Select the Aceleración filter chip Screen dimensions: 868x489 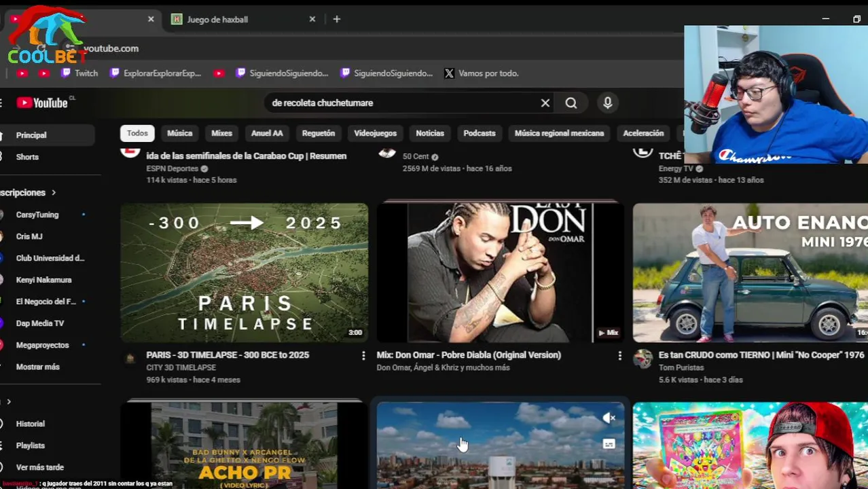pyautogui.click(x=643, y=133)
